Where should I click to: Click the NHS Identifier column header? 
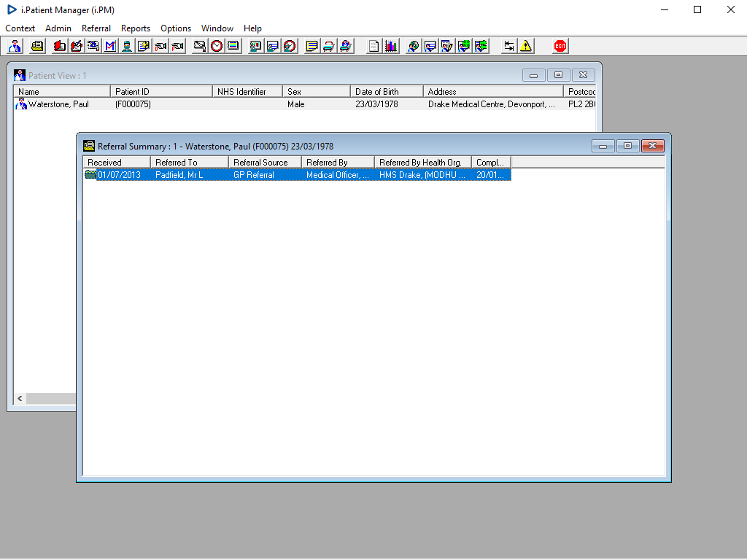click(248, 91)
